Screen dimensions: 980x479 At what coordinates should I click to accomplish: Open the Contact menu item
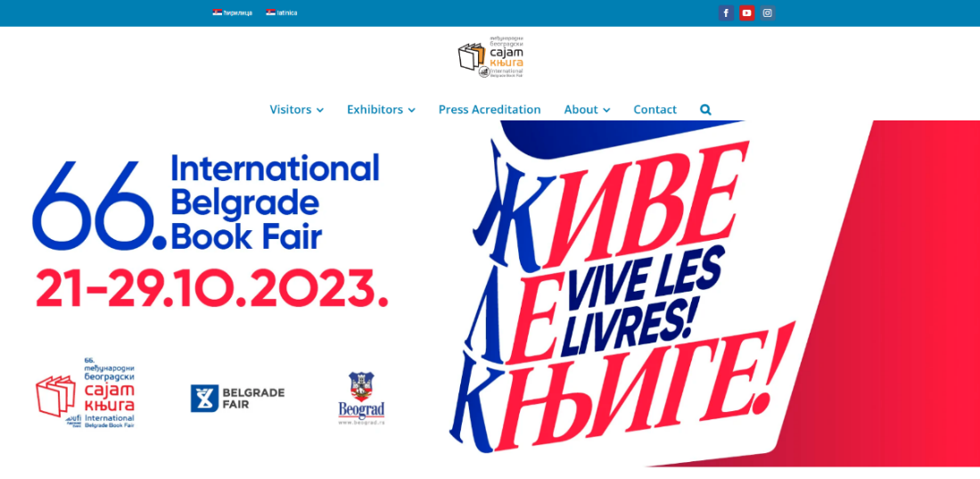pyautogui.click(x=655, y=110)
